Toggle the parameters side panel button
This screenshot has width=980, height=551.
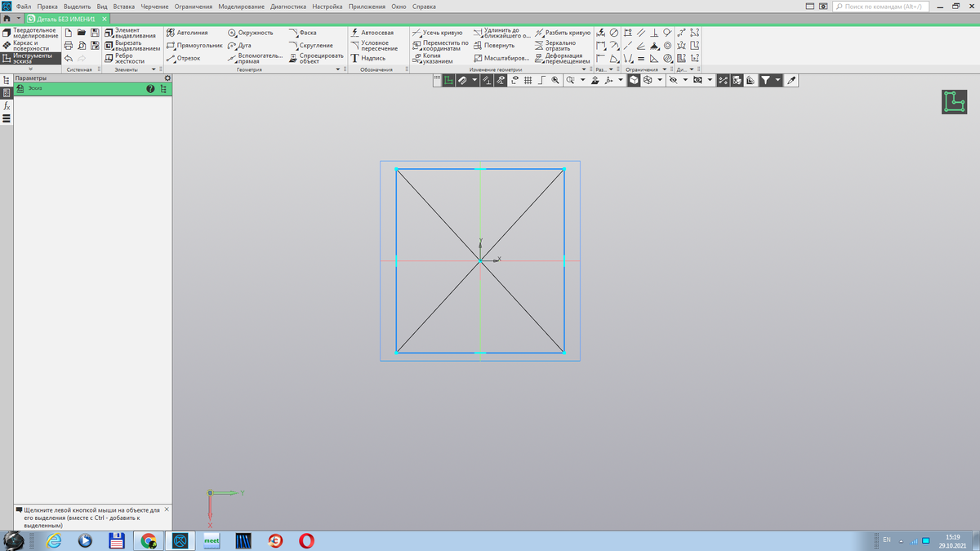point(7,93)
